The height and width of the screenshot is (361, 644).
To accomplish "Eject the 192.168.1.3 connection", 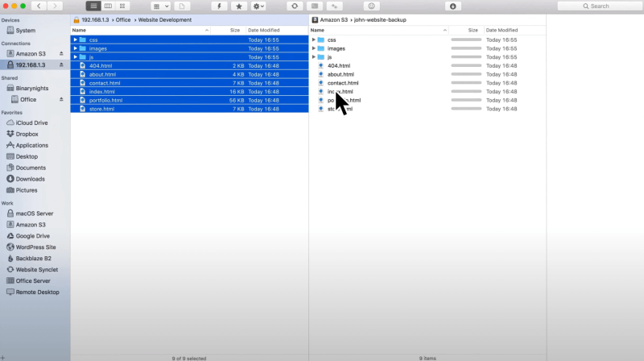I will (x=61, y=64).
